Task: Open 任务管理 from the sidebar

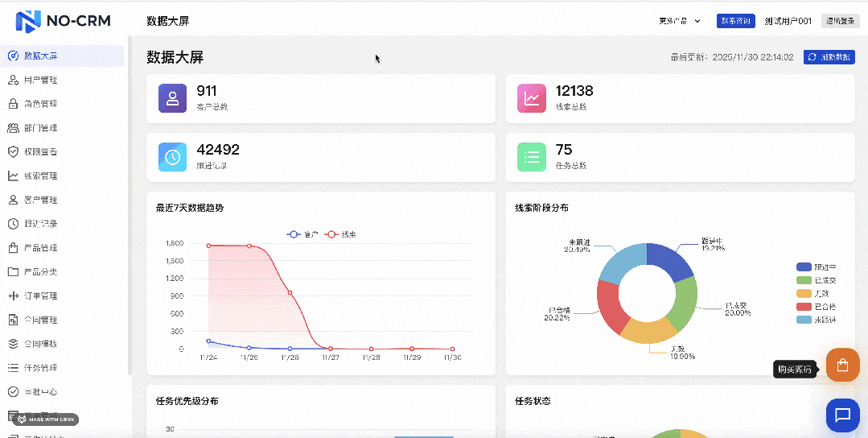Action: click(62, 368)
